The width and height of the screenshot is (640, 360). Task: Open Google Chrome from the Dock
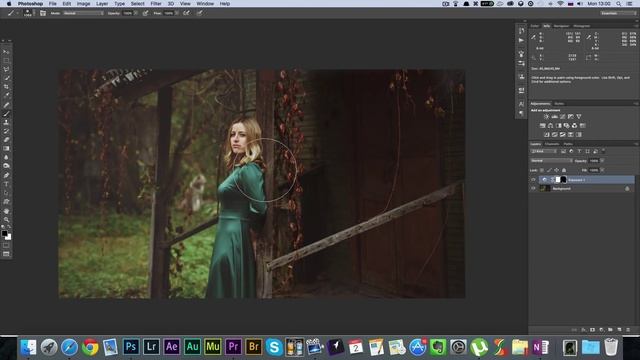click(90, 347)
